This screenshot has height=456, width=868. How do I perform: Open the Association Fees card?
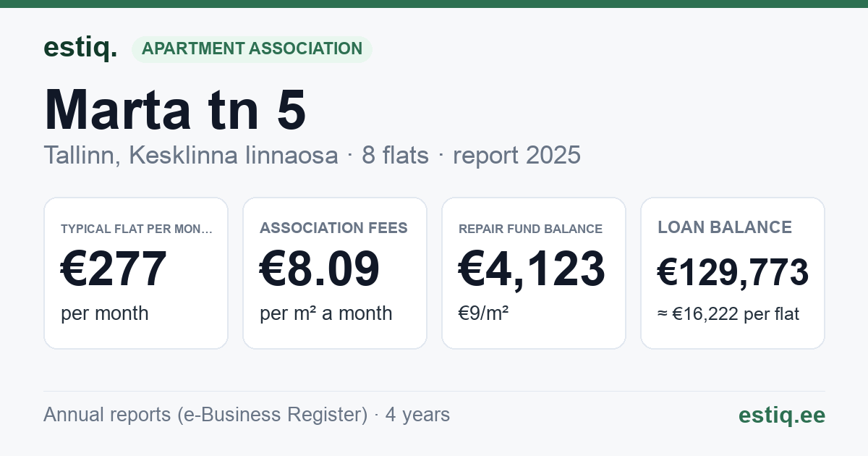tap(335, 273)
